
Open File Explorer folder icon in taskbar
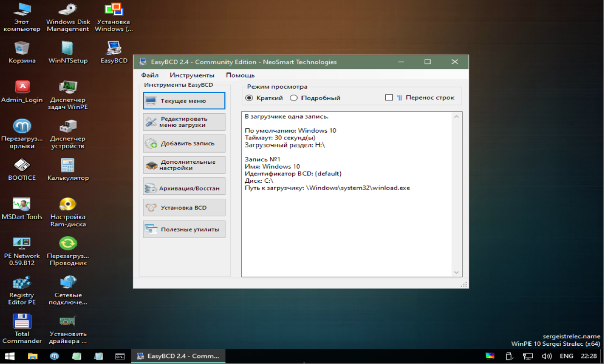[x=32, y=356]
